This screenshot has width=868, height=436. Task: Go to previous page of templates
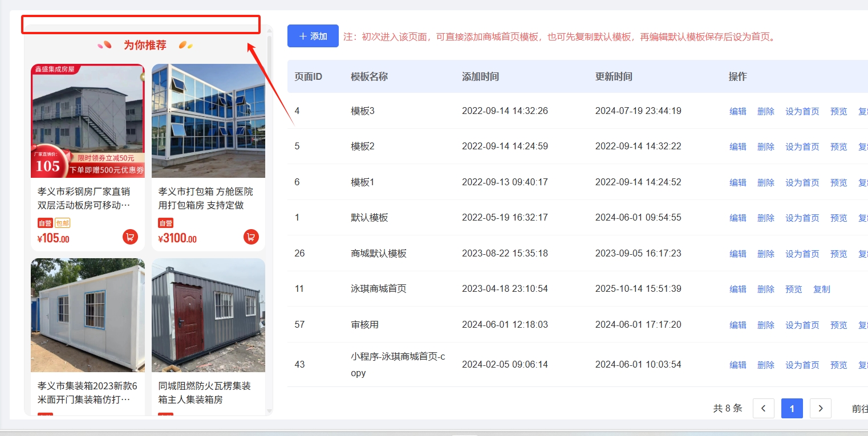[x=763, y=408]
